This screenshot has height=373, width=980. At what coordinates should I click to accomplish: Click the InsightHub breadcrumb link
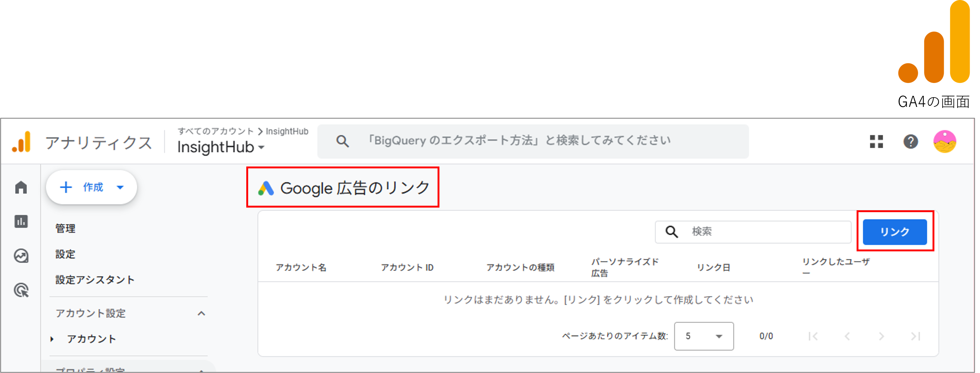(x=287, y=131)
